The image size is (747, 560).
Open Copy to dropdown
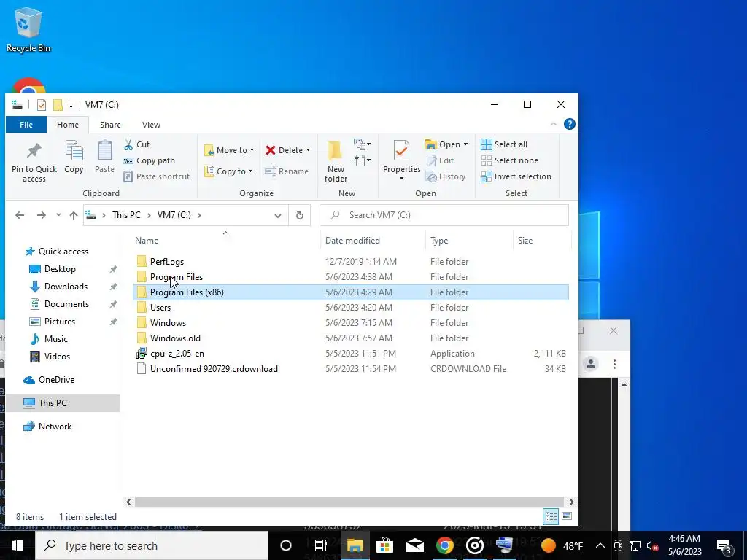point(228,171)
